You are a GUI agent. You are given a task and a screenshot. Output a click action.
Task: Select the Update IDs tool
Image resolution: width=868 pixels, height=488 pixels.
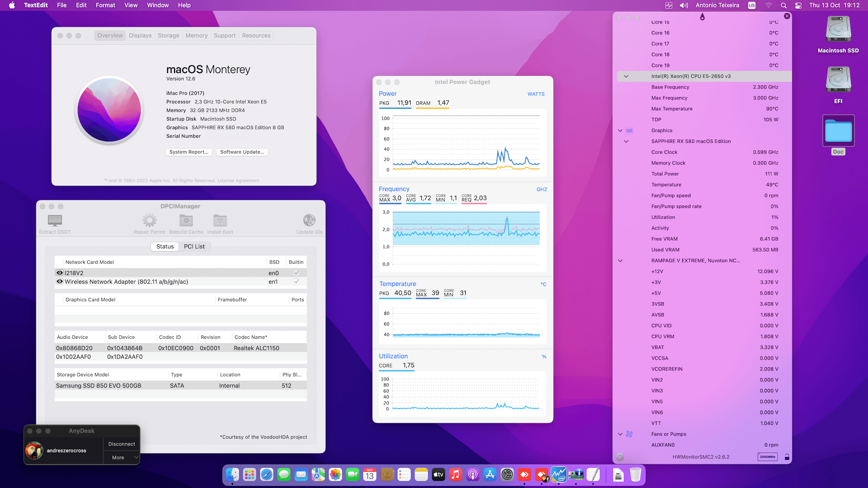pos(309,220)
